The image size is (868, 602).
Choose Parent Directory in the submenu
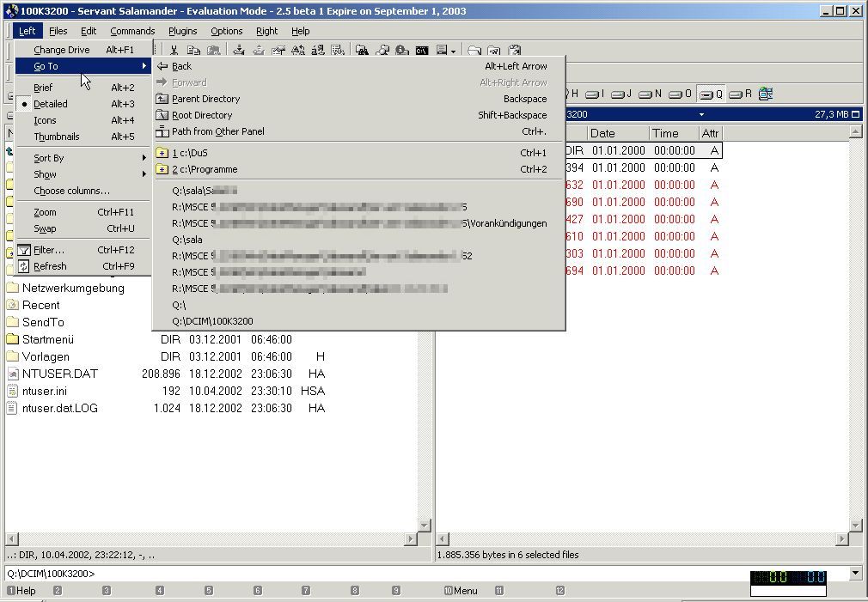tap(358, 99)
